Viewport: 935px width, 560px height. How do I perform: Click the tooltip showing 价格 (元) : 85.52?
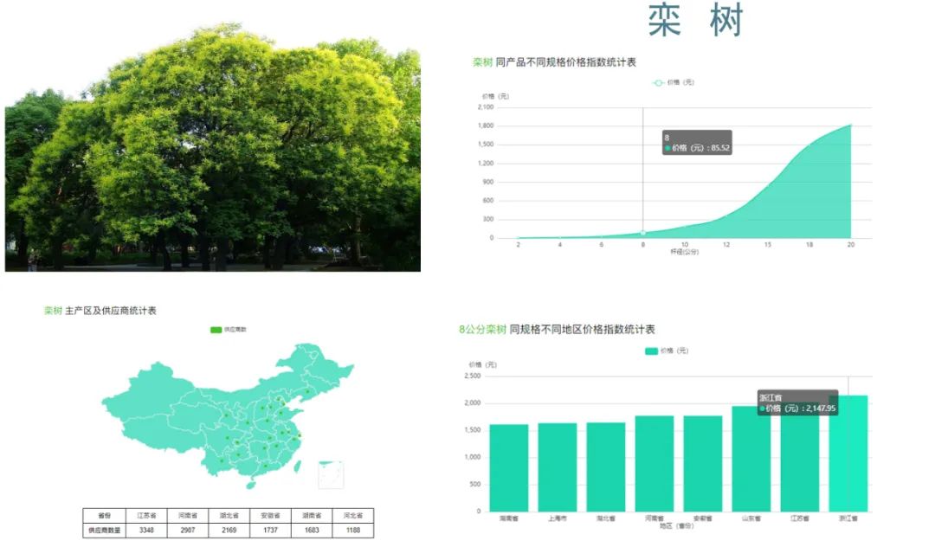point(697,143)
